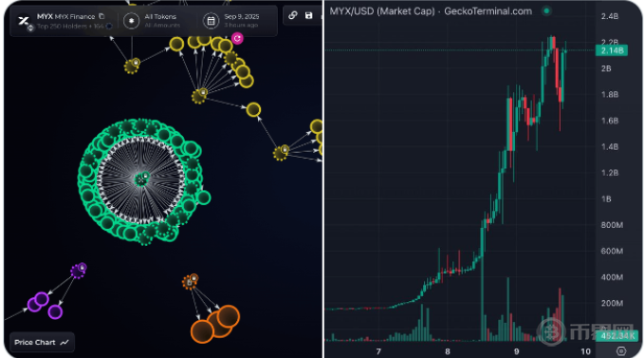Select the lone yellow bubble below the fan cluster

coord(253,110)
